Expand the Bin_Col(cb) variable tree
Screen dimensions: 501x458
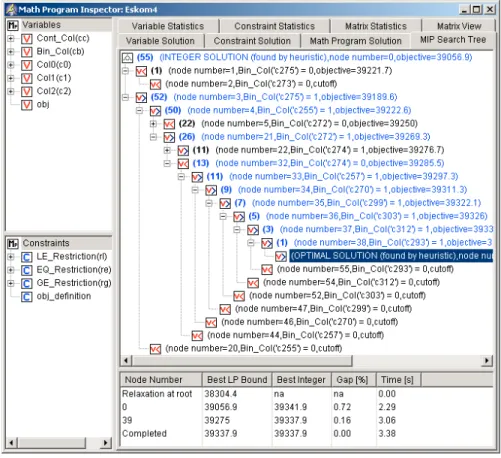(x=11, y=52)
